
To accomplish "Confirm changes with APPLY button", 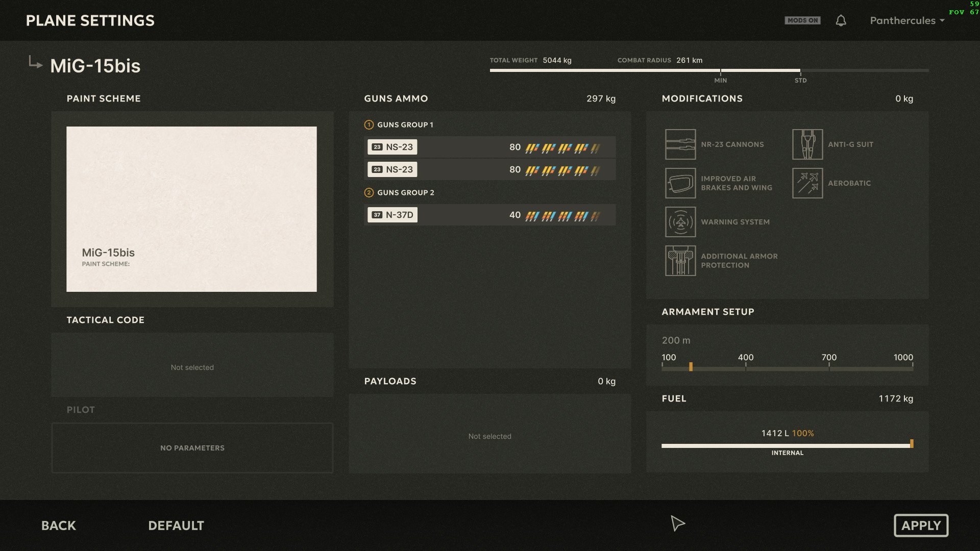I will click(x=921, y=525).
